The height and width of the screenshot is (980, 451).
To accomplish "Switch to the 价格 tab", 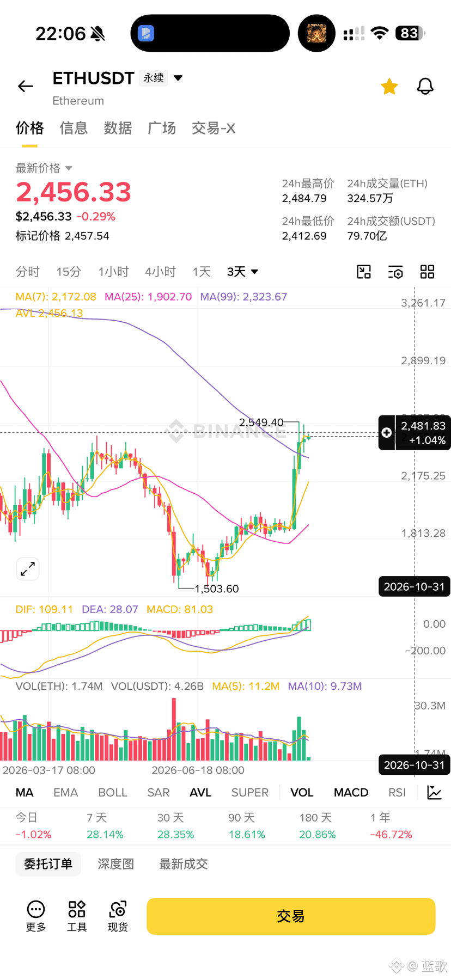I will coord(29,128).
